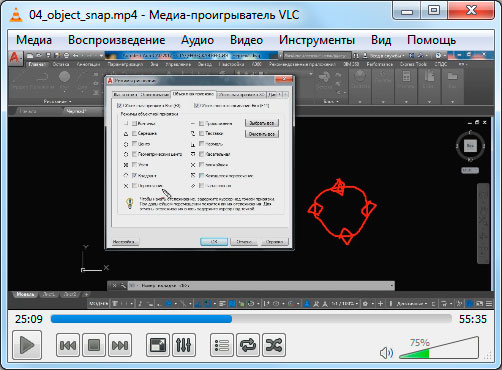Expand the Воспроизведение menu
Image resolution: width=502 pixels, height=370 pixels.
tap(117, 40)
